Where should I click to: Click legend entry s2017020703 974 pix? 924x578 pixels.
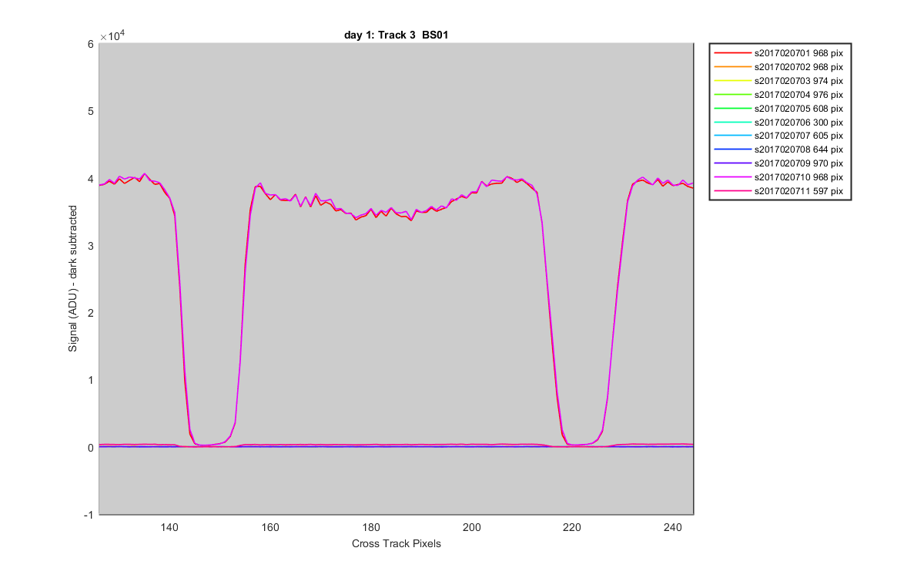coord(778,81)
